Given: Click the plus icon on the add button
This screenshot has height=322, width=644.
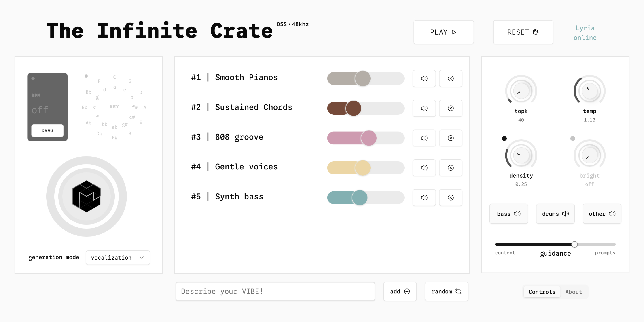Looking at the screenshot, I should click(x=407, y=291).
